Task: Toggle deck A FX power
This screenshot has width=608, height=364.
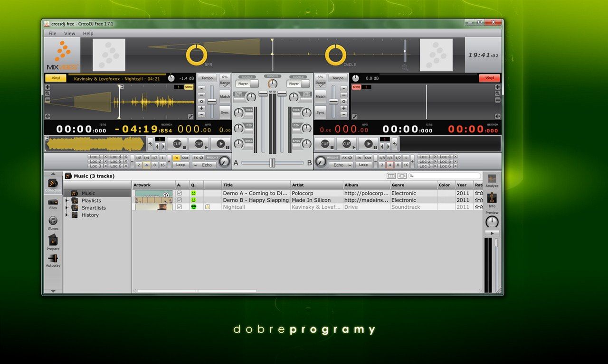Action: 198,158
